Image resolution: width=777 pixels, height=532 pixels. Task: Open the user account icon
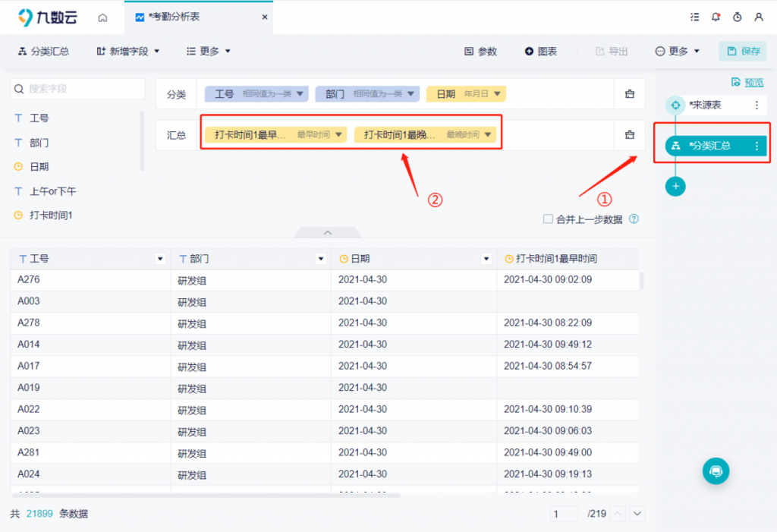[x=759, y=17]
